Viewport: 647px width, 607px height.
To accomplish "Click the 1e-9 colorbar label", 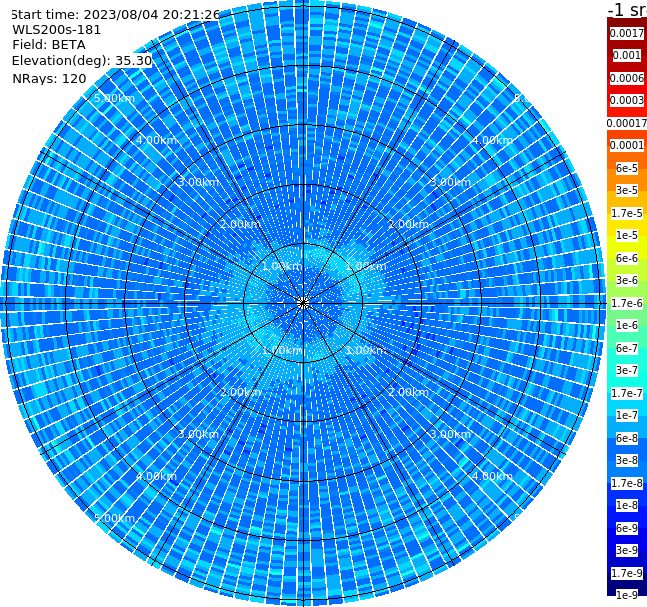I will click(x=627, y=595).
